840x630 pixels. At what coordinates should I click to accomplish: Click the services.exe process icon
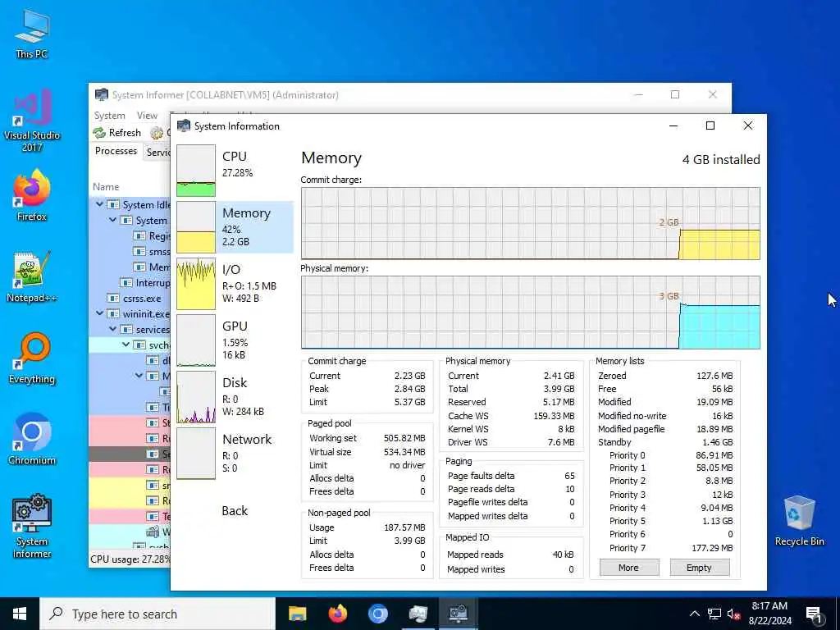click(126, 329)
